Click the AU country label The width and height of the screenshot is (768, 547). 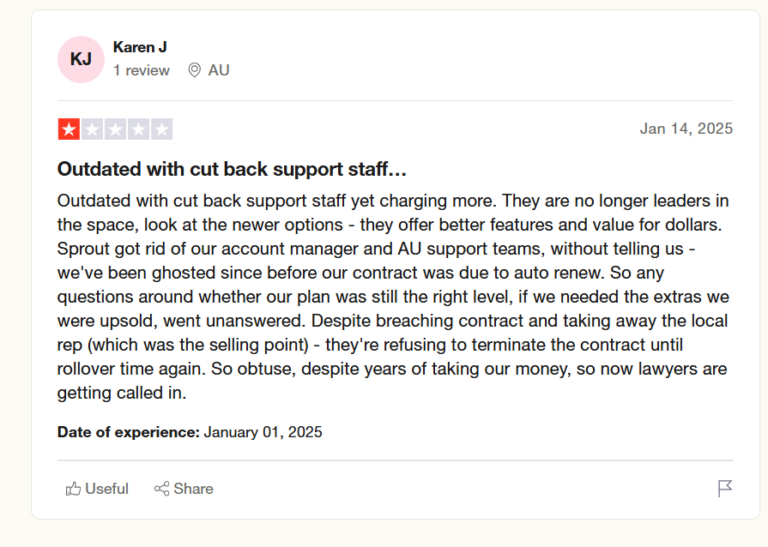click(x=218, y=71)
